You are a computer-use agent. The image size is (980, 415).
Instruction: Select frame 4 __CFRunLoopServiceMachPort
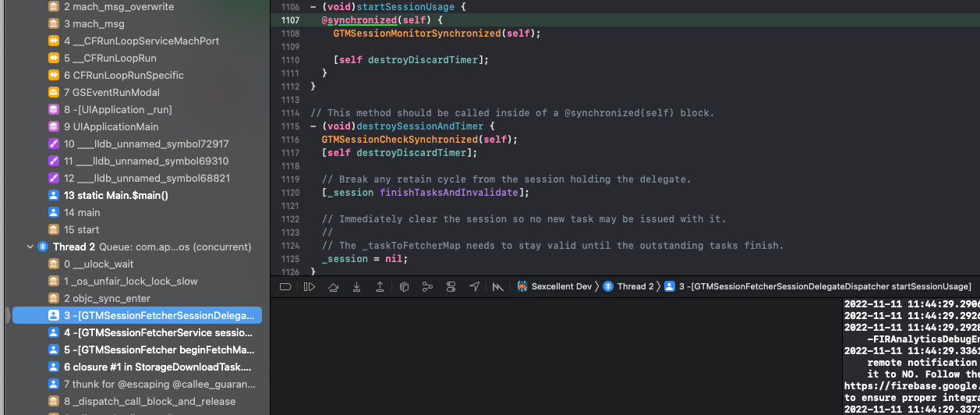(136, 41)
